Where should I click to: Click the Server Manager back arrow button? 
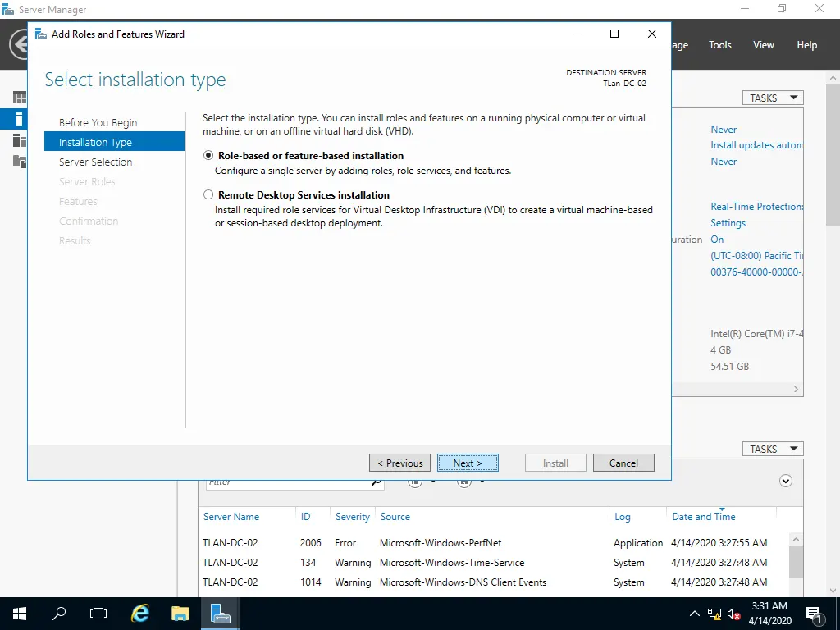click(20, 44)
